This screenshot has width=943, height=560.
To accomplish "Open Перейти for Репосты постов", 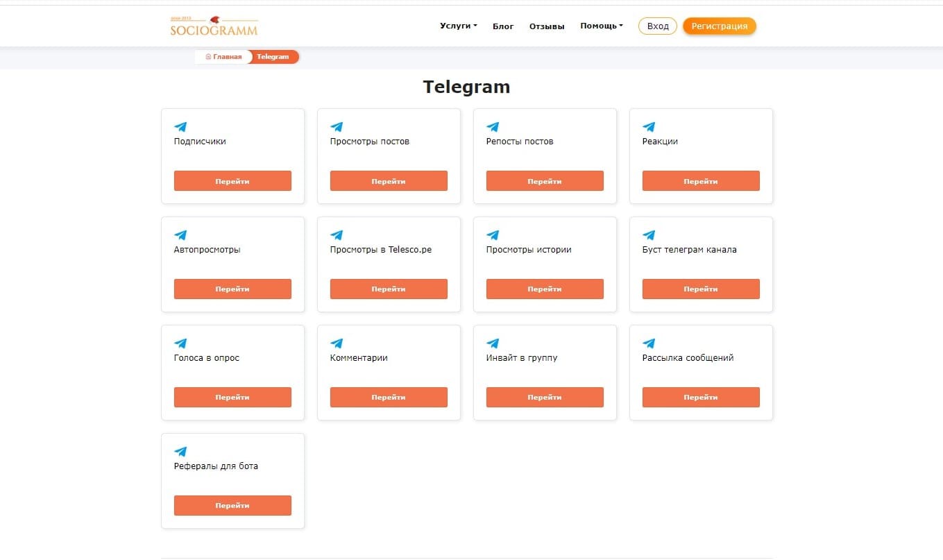I will (x=545, y=181).
